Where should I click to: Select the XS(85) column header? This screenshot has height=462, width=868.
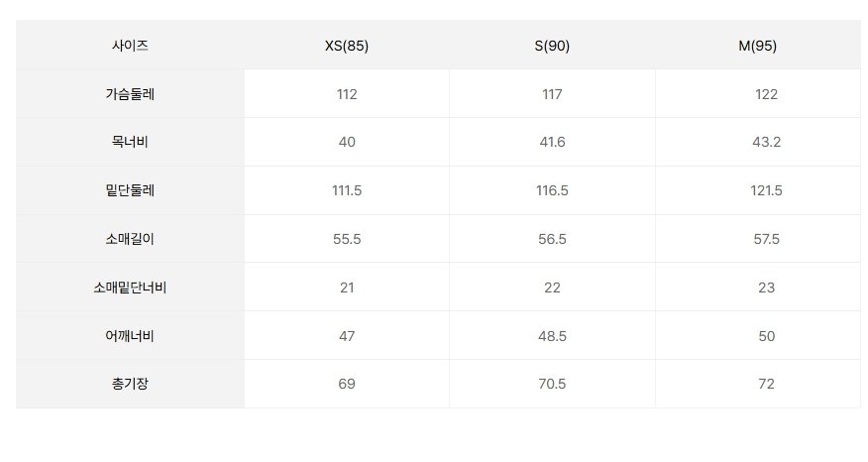coord(347,46)
